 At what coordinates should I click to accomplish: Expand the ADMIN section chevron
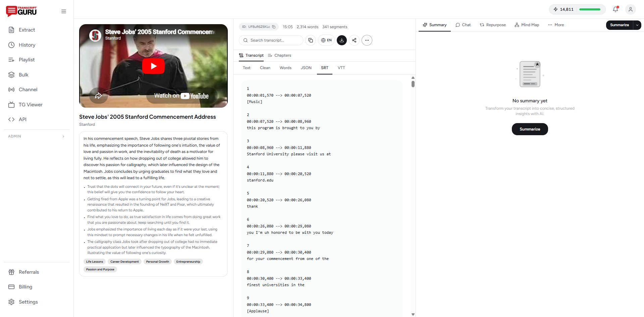[x=63, y=137]
